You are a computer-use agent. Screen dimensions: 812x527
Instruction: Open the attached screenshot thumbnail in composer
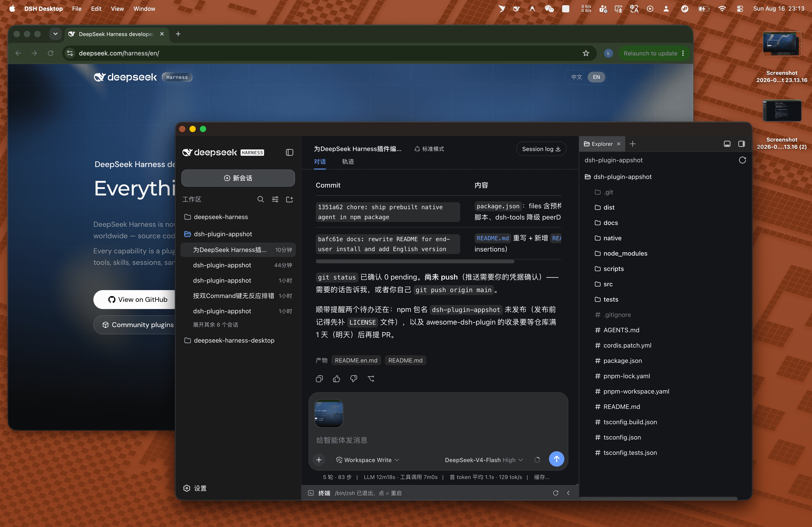[x=329, y=413]
